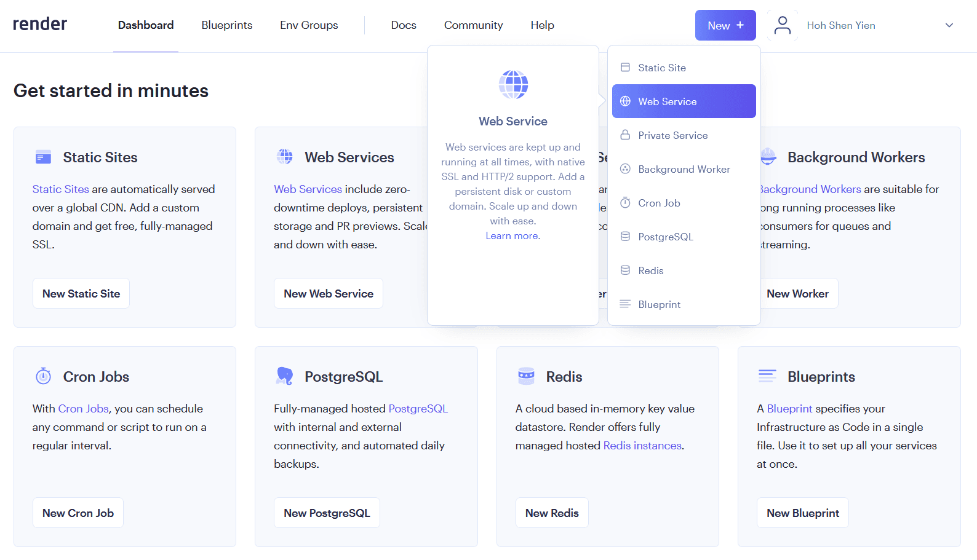Image resolution: width=977 pixels, height=560 pixels.
Task: Click the Redis card icon
Action: (526, 376)
